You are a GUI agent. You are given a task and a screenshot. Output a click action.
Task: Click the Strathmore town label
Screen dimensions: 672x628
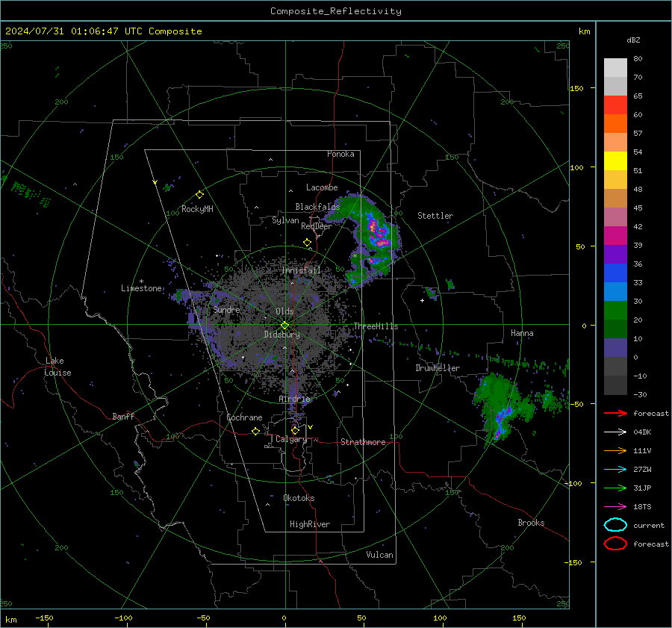point(363,442)
